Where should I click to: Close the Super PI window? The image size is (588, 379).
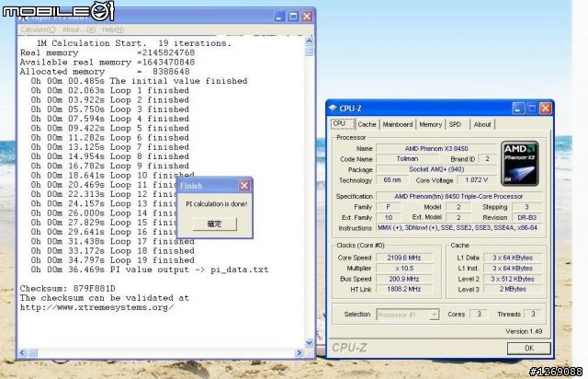pos(307,17)
